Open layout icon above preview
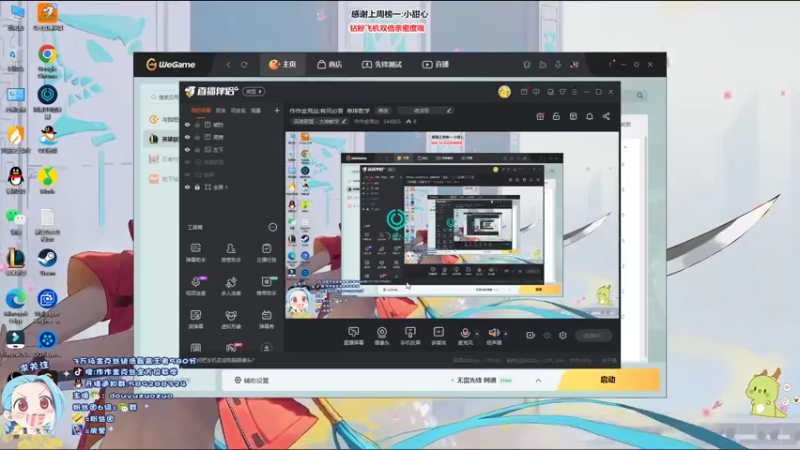 click(573, 116)
